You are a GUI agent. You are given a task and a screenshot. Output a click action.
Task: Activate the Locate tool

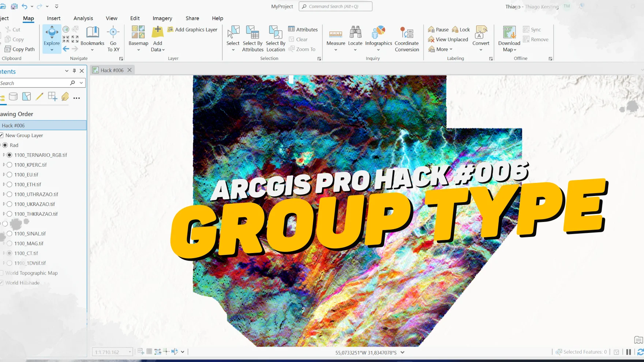[355, 38]
